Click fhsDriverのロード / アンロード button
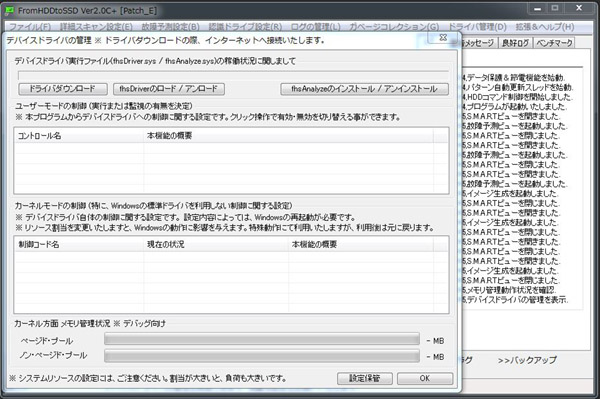 169,89
